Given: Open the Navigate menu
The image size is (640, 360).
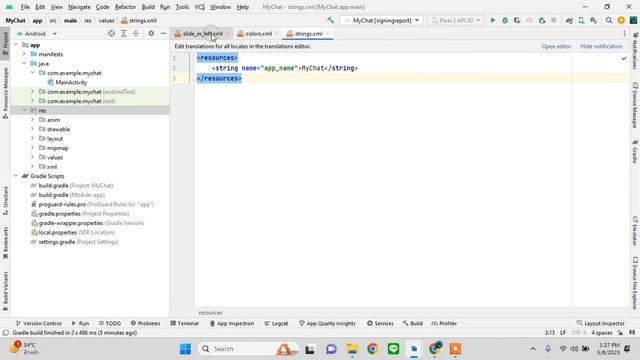Looking at the screenshot, I should [x=79, y=7].
